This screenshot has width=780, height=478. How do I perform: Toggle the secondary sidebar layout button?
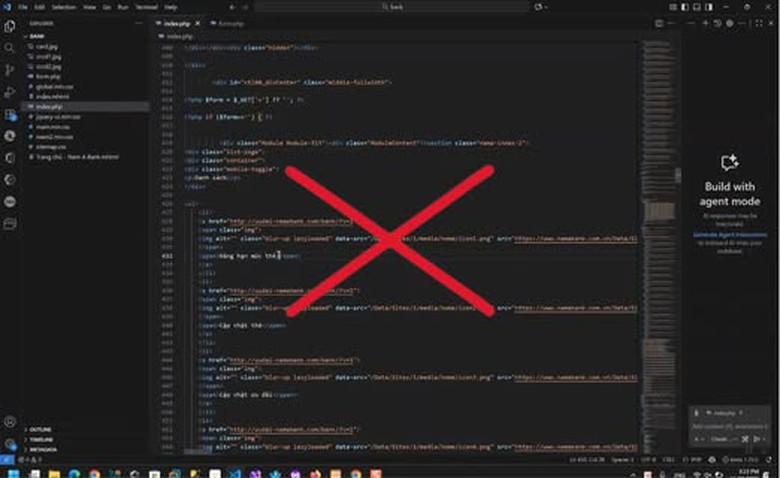[x=709, y=7]
